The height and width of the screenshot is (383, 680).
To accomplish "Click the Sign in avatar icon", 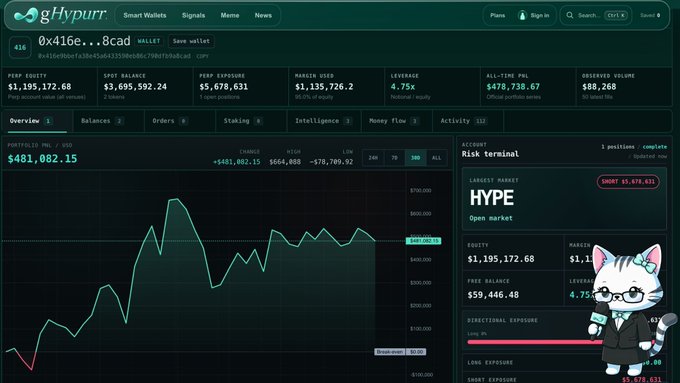I will tap(522, 16).
